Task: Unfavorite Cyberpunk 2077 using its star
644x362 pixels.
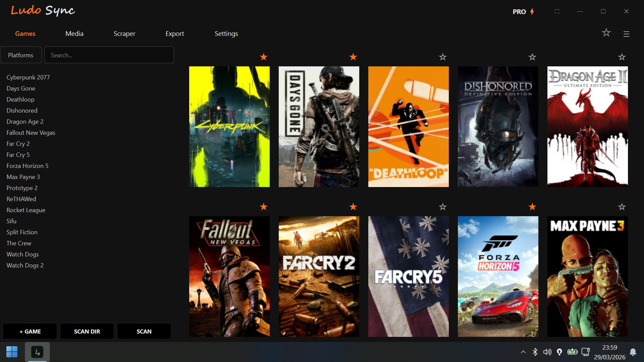Action: point(264,57)
